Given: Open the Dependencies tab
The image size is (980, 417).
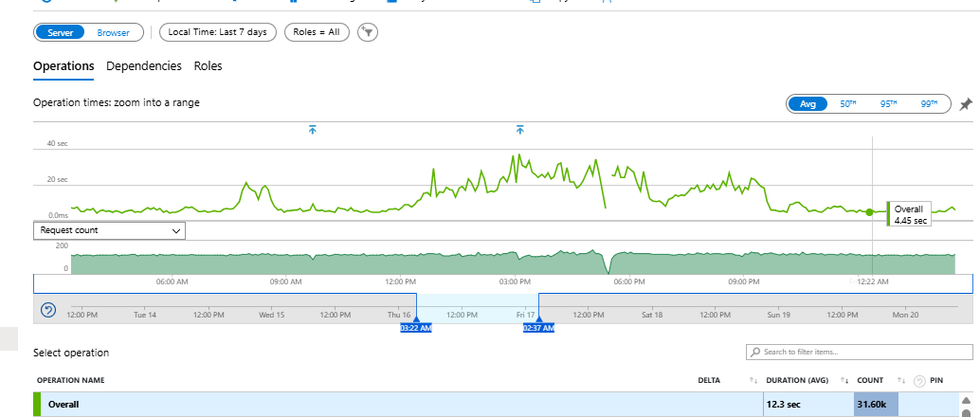Looking at the screenshot, I should tap(144, 65).
